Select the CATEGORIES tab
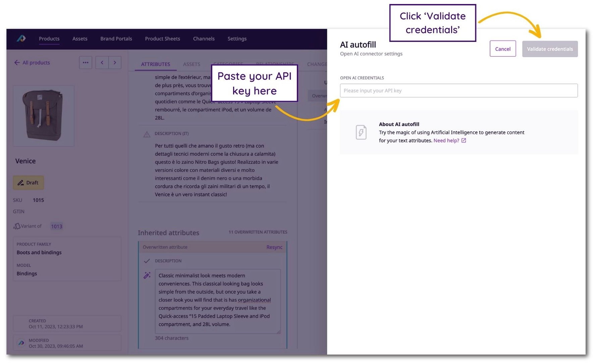 tap(228, 64)
